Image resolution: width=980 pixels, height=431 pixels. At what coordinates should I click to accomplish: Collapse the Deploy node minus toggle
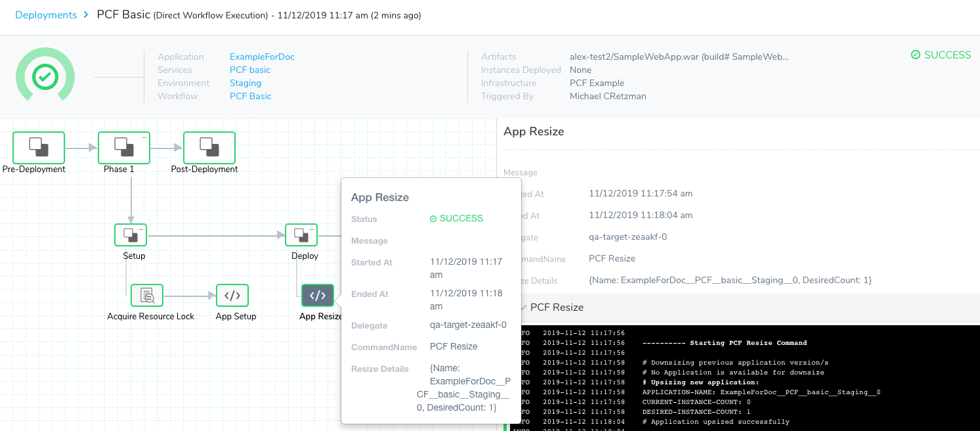(312, 230)
